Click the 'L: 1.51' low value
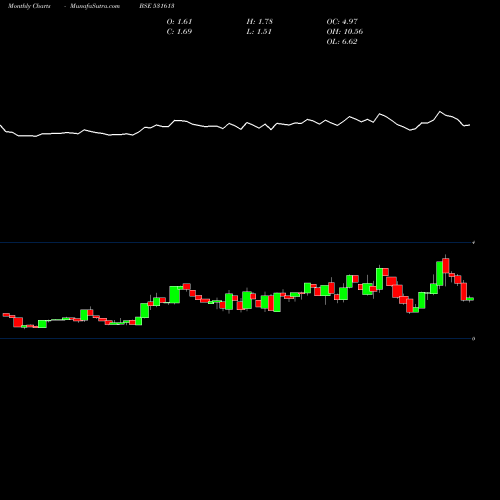500x500 pixels. (x=259, y=32)
